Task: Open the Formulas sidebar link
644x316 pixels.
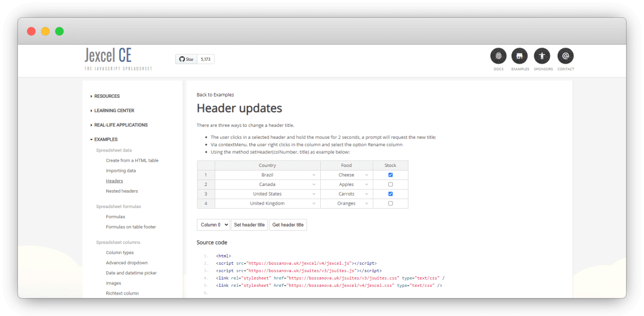Action: [116, 216]
